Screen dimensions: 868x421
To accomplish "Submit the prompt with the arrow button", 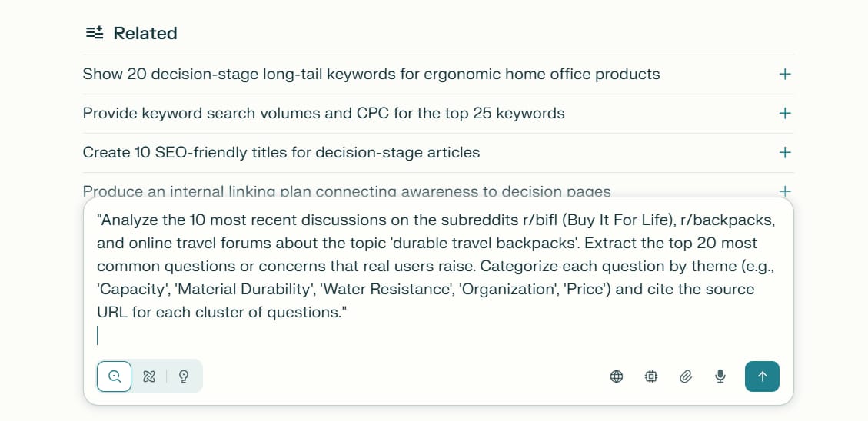I will pyautogui.click(x=762, y=376).
